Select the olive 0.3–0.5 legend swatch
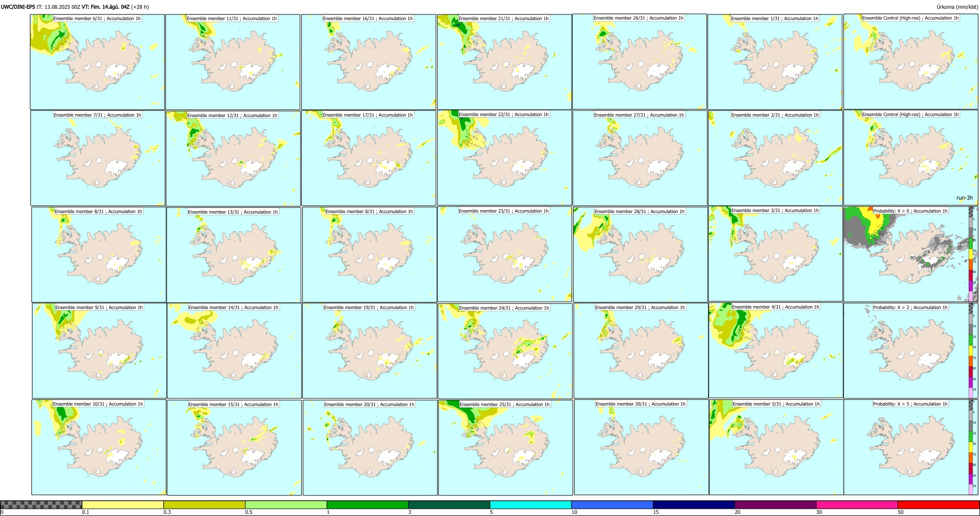980x516 pixels. point(204,505)
